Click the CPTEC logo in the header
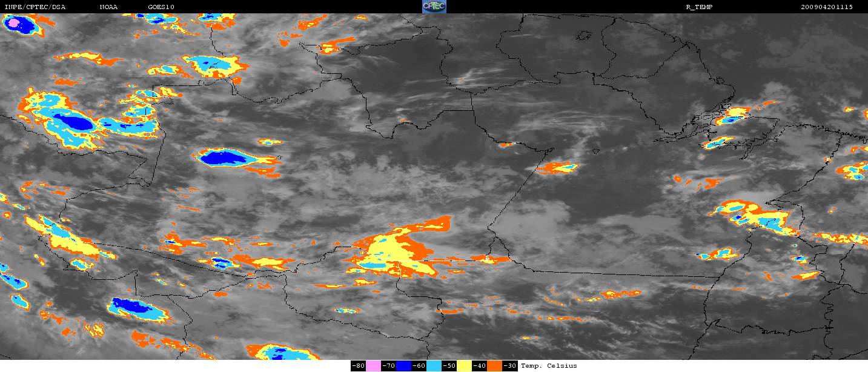Image resolution: width=868 pixels, height=372 pixels. point(434,7)
